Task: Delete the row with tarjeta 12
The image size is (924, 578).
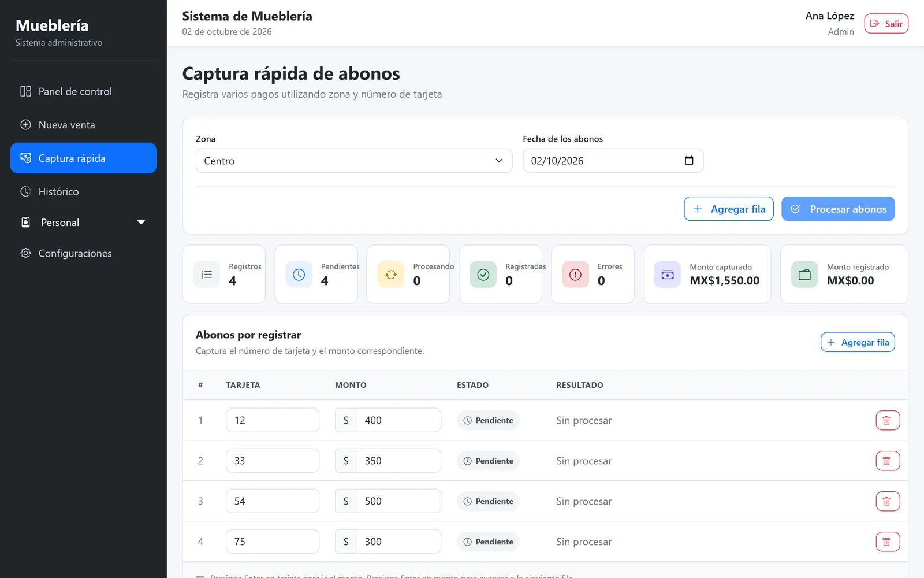Action: [x=888, y=420]
